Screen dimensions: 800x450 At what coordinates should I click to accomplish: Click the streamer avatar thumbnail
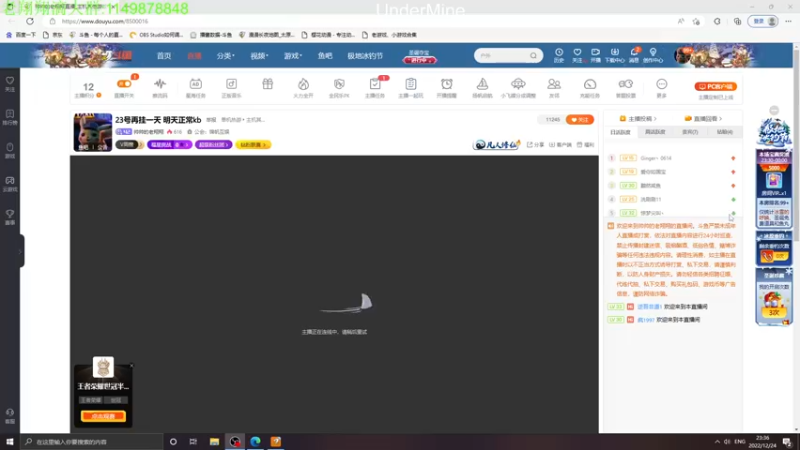click(x=92, y=132)
